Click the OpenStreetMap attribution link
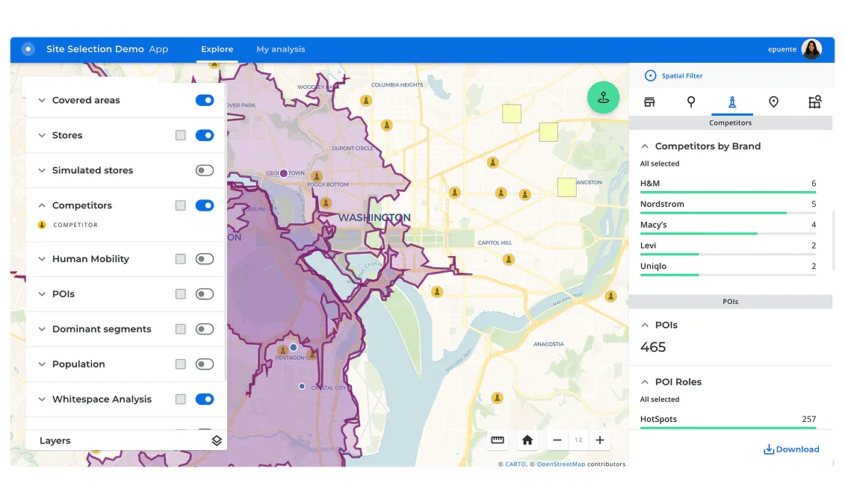The width and height of the screenshot is (845, 504). [560, 464]
